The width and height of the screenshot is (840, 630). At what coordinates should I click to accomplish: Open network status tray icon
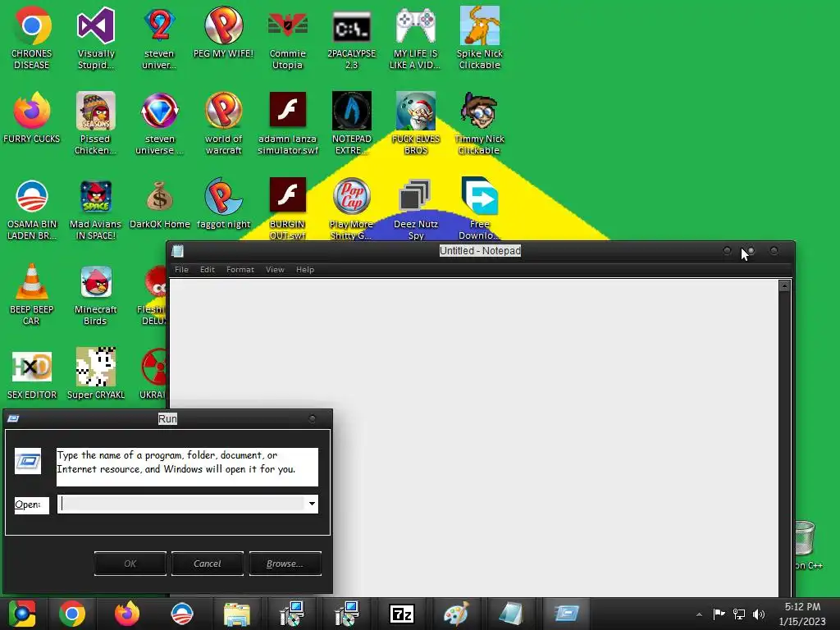pos(739,614)
